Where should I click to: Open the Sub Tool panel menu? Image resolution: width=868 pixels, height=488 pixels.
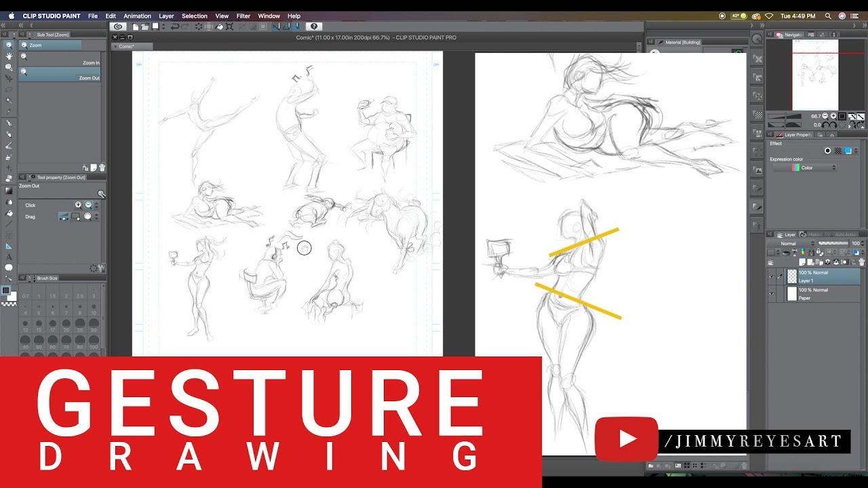[x=23, y=35]
